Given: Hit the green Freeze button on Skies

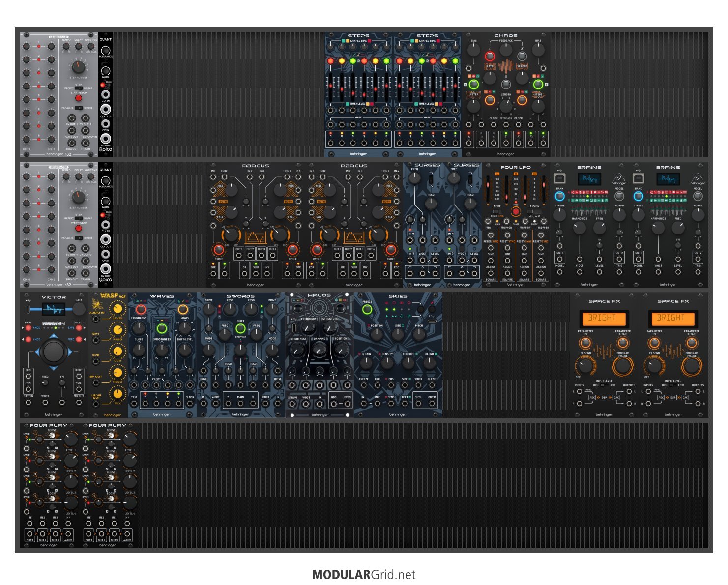Looking at the screenshot, I should coord(367,310).
